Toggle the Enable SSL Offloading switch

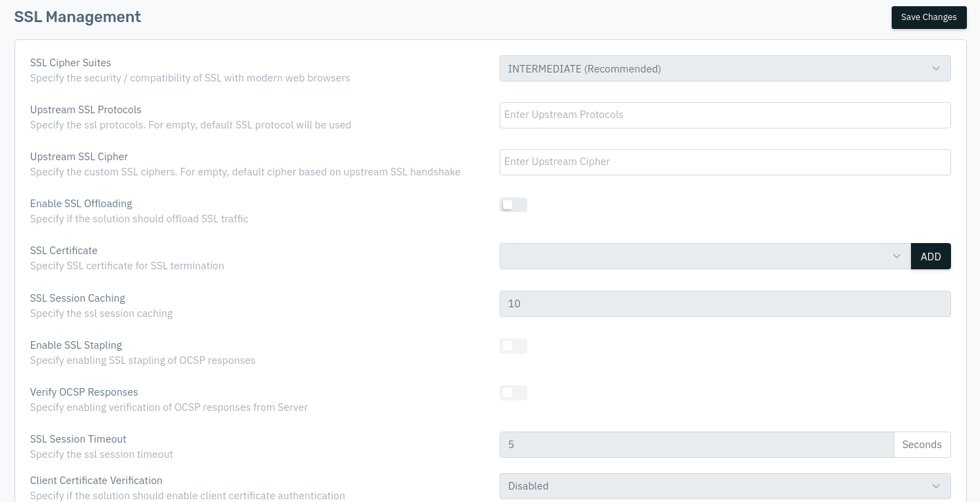(x=513, y=204)
